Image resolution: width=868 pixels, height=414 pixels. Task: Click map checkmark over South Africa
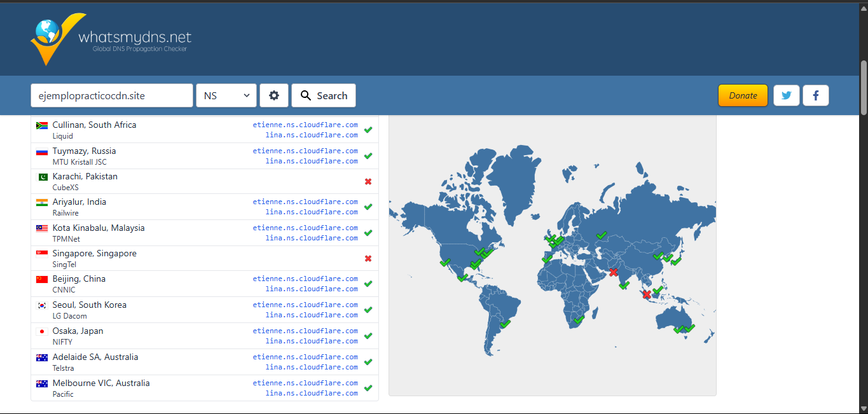(x=579, y=319)
